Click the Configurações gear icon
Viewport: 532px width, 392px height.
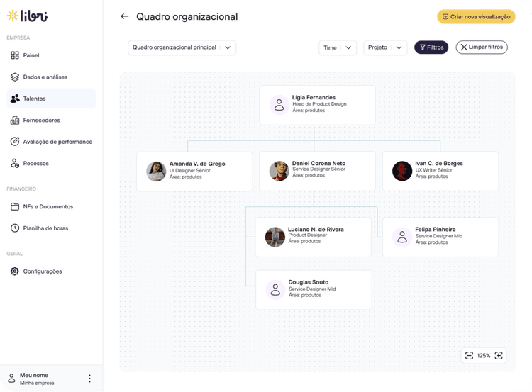click(x=15, y=271)
